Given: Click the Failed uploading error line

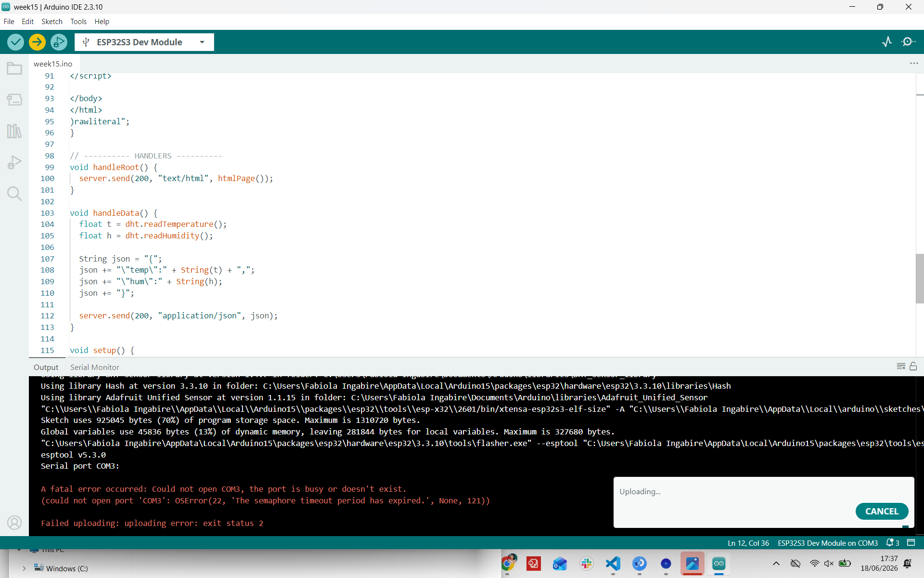Looking at the screenshot, I should pyautogui.click(x=152, y=523).
